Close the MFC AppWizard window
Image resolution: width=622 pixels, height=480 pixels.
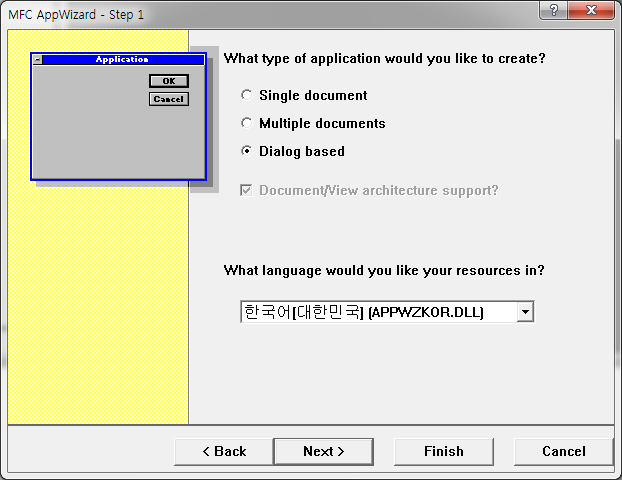[591, 10]
